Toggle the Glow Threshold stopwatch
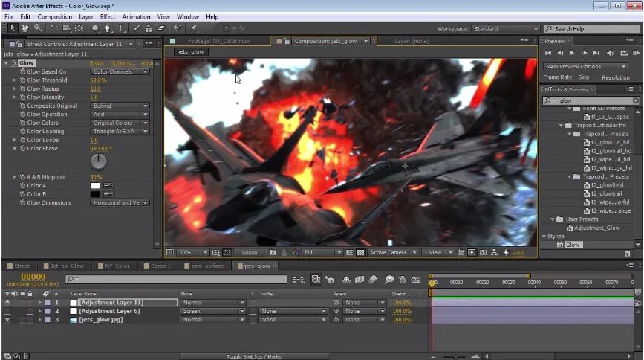644x360 pixels. 22,80
